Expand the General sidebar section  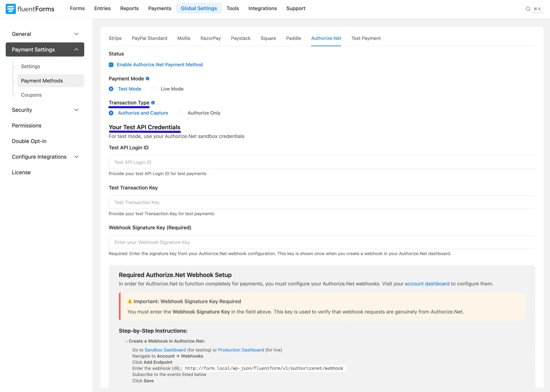coord(76,34)
